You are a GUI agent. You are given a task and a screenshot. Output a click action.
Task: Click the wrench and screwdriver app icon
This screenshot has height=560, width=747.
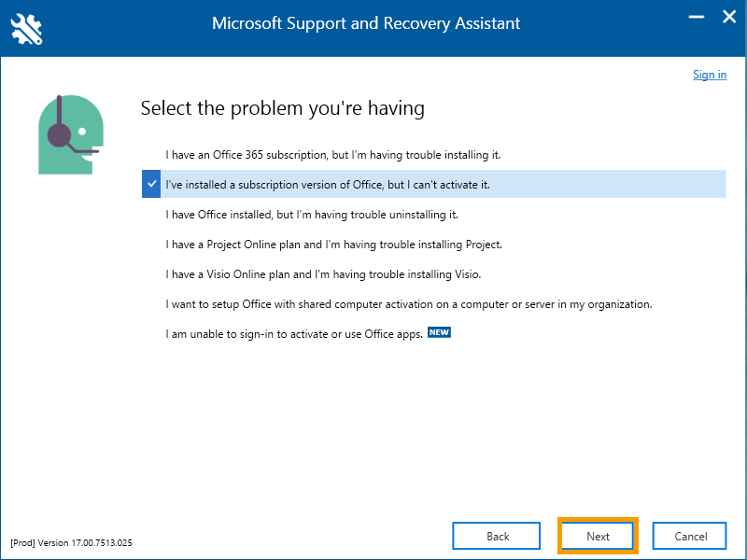[26, 29]
